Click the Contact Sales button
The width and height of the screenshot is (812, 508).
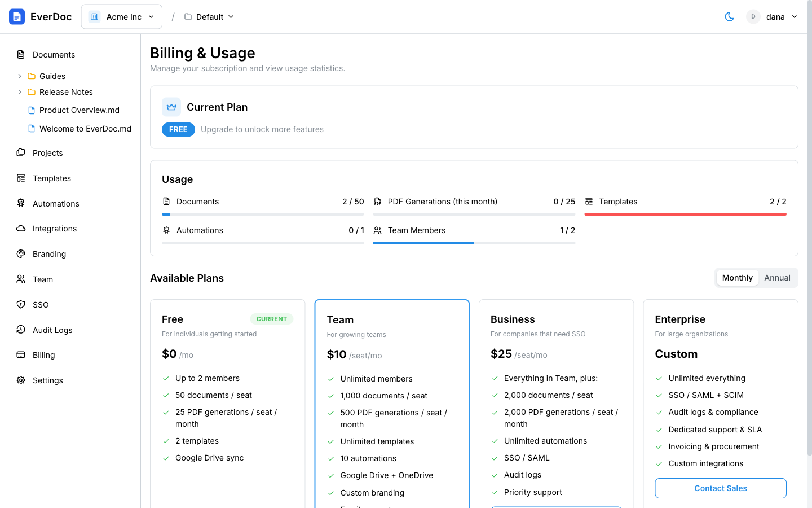[x=721, y=488]
